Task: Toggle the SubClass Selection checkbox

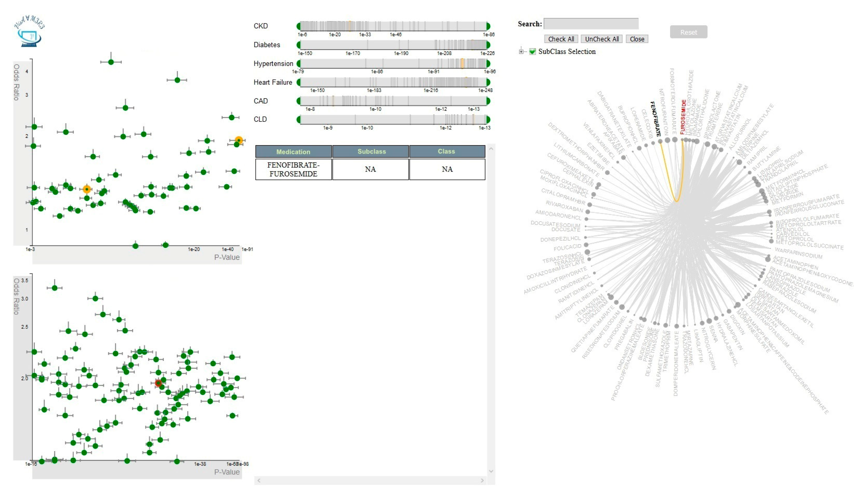Action: (x=532, y=52)
